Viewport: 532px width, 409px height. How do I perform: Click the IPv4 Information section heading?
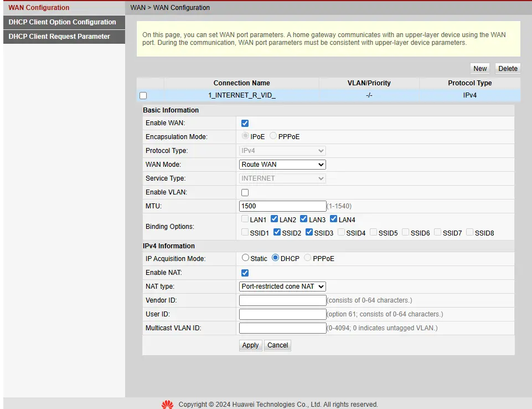point(169,246)
